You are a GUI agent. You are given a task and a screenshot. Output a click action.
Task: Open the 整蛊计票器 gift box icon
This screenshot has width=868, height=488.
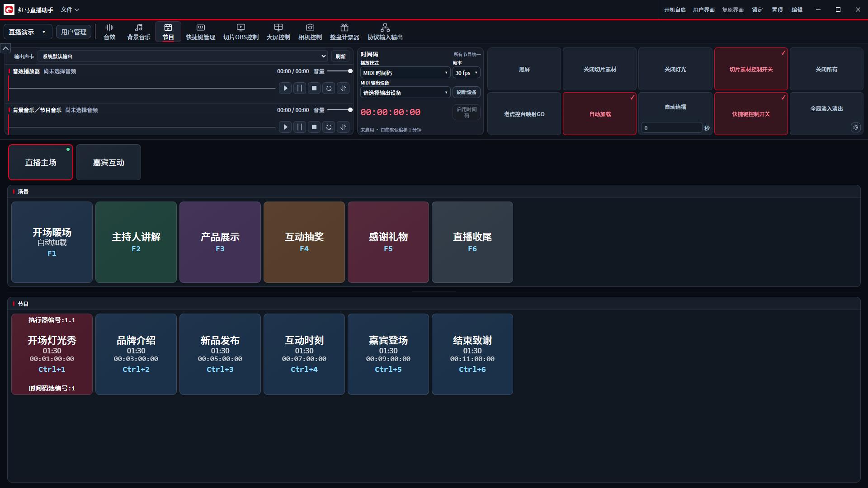pyautogui.click(x=344, y=32)
